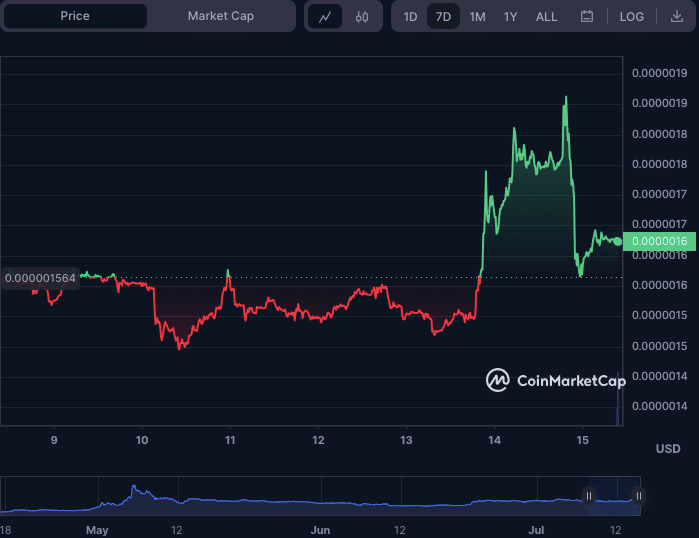Select the Market Cap tab
The width and height of the screenshot is (699, 538).
[x=221, y=16]
